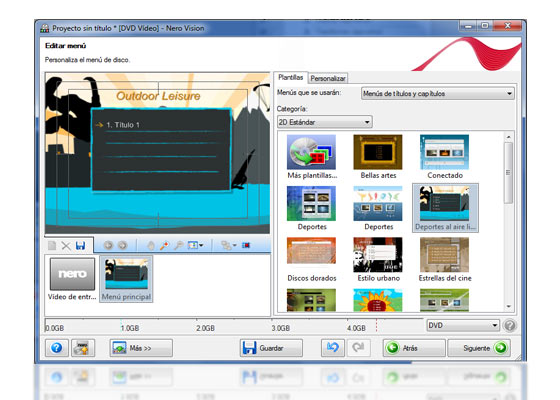Open the fit-view dropdown arrow
Viewport: 560px width, 400px height.
tap(201, 246)
